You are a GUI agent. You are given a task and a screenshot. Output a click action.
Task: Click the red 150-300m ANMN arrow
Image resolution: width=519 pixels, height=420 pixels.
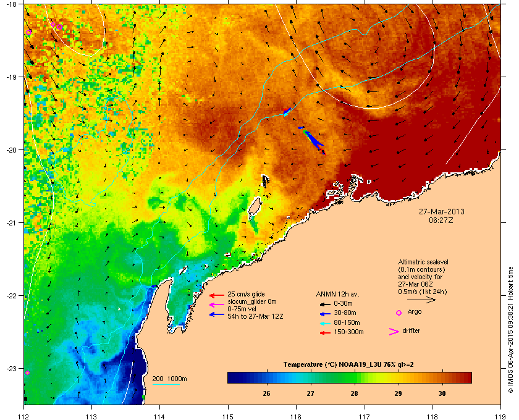[325, 333]
